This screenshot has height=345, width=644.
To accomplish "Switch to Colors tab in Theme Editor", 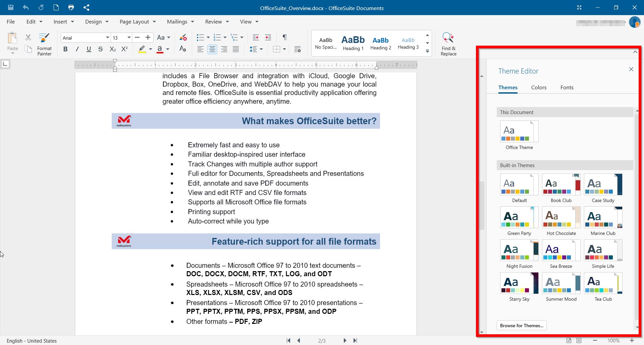I will click(x=539, y=87).
